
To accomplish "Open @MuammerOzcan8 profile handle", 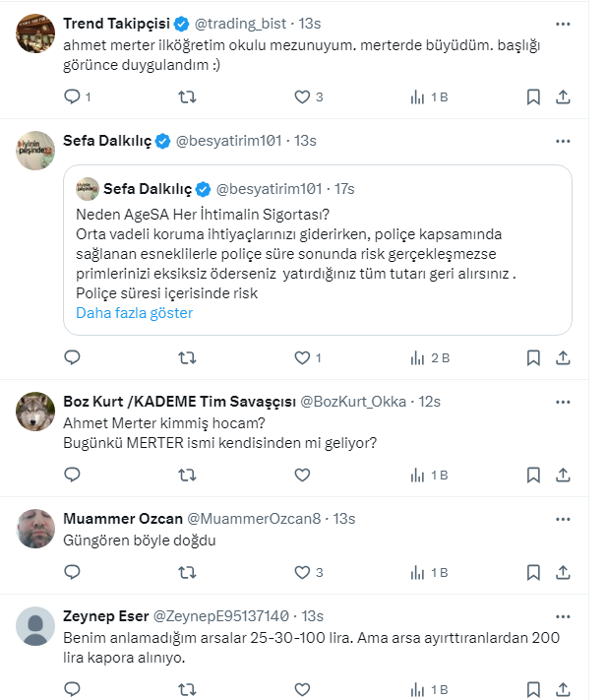I will [x=257, y=518].
